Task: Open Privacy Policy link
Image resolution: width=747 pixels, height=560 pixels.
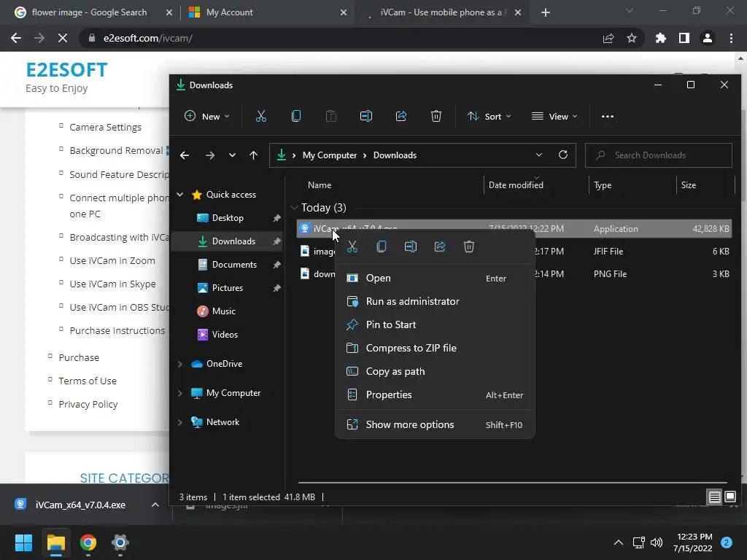Action: (x=88, y=404)
